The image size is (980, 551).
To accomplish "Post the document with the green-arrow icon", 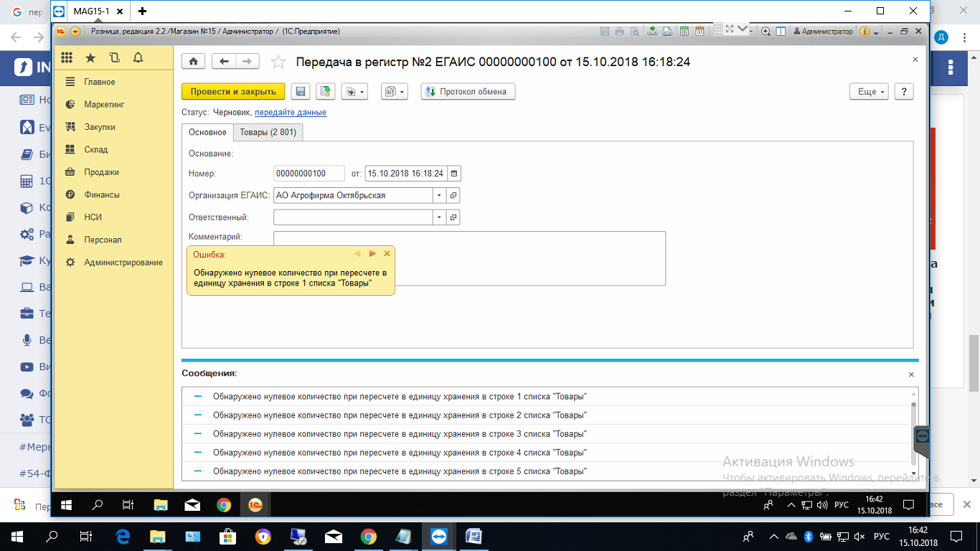I will 326,92.
